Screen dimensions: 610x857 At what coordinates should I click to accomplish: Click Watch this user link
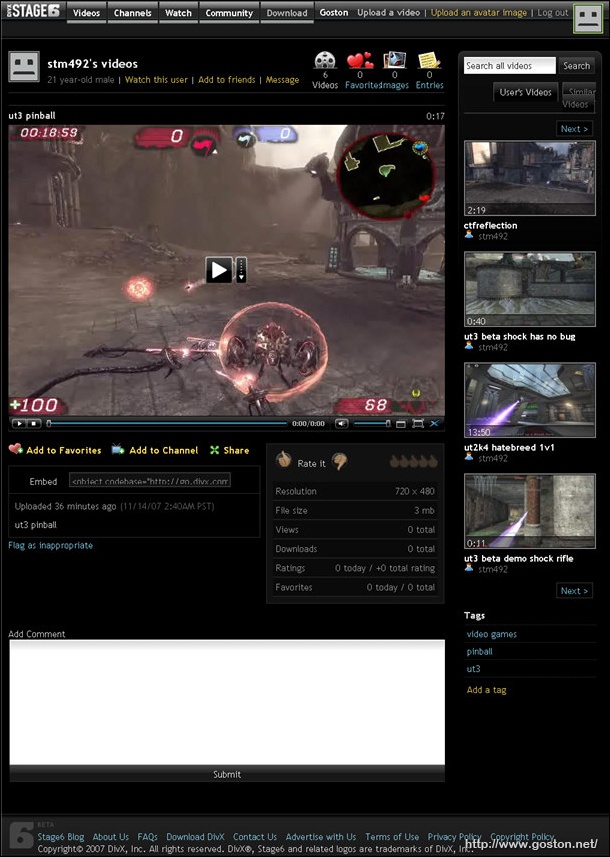(x=156, y=80)
